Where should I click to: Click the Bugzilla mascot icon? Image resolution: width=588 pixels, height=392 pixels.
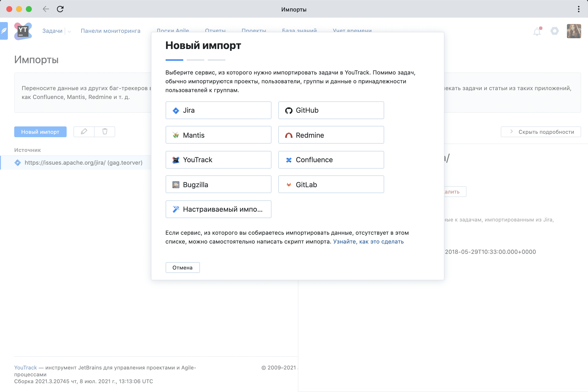pyautogui.click(x=176, y=185)
